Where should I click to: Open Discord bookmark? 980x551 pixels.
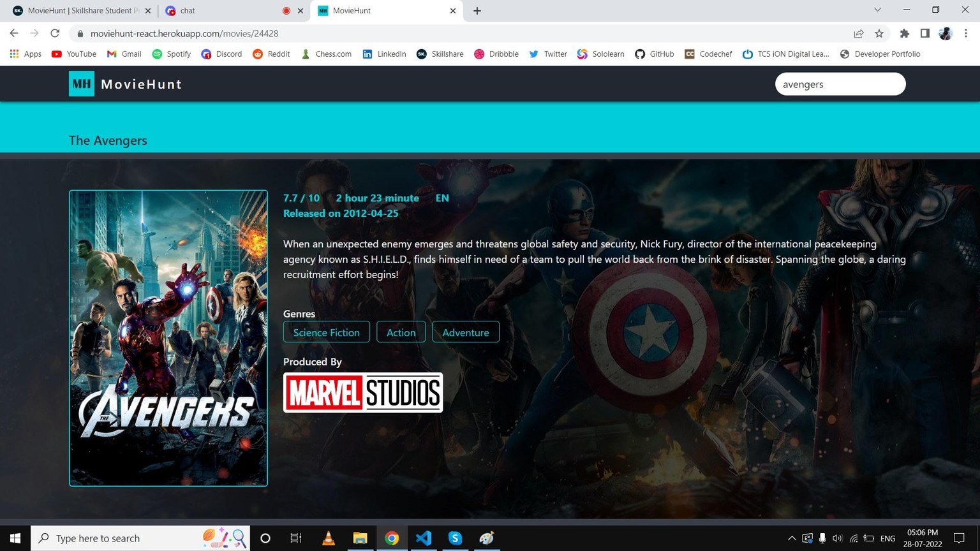[221, 54]
